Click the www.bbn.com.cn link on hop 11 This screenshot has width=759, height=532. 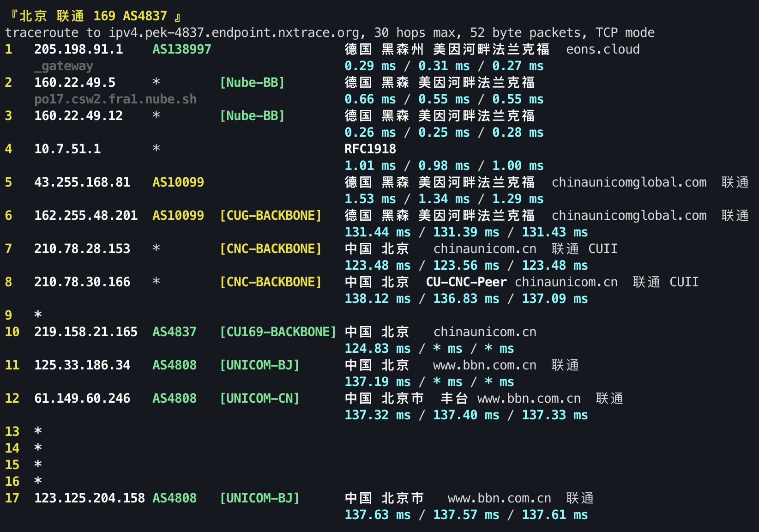tap(484, 365)
